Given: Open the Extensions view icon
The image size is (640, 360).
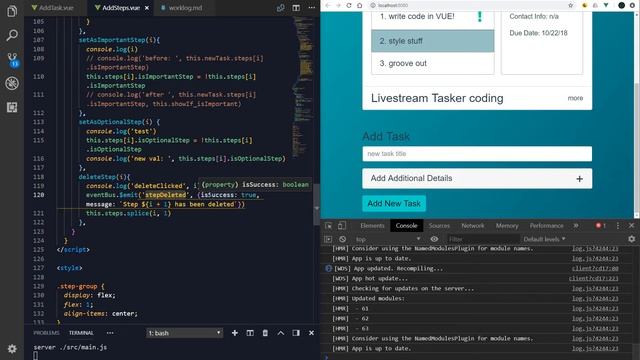Looking at the screenshot, I should coord(12,107).
